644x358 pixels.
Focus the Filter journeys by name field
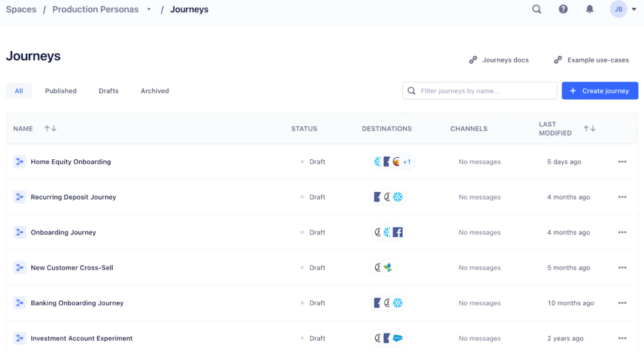tap(485, 91)
